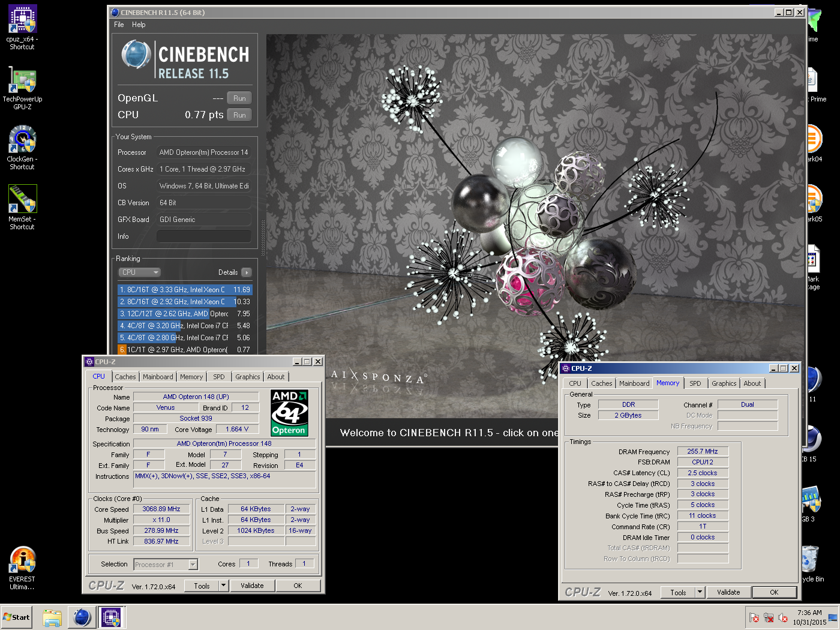Switch to Graphics tab in right CPU-Z

tap(724, 383)
